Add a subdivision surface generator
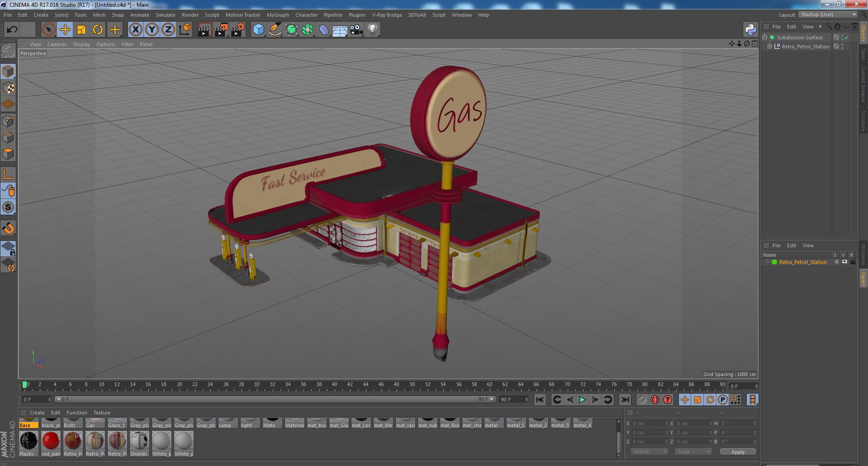The image size is (868, 466). 291,30
